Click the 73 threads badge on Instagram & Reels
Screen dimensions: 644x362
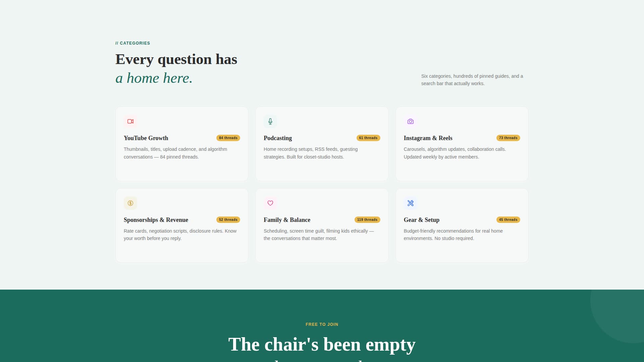[508, 138]
